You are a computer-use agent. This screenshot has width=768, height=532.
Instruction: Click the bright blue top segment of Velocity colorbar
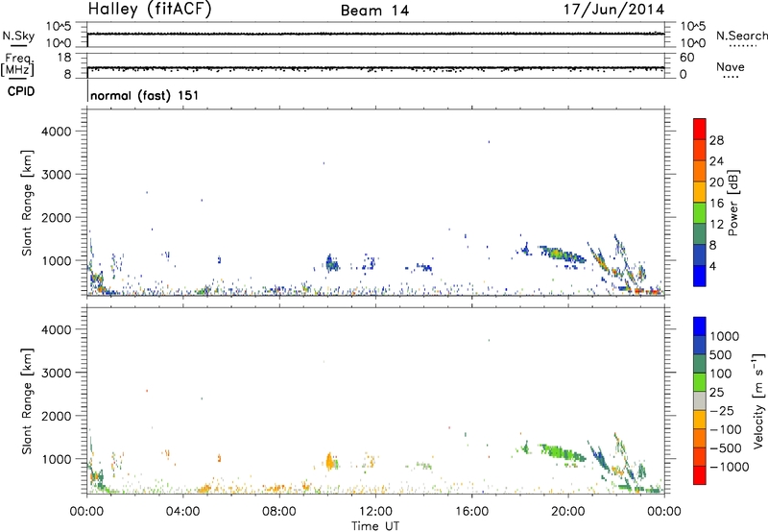coord(700,326)
